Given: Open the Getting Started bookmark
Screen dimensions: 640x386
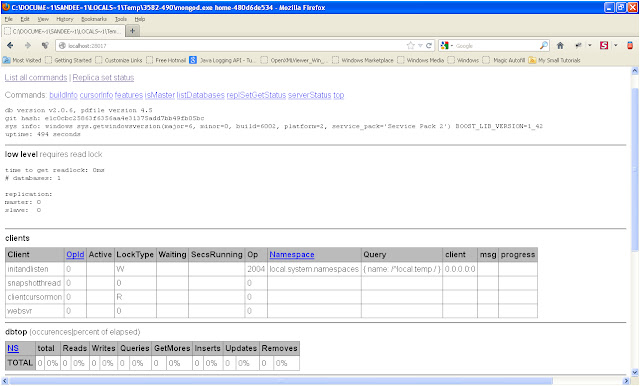Looking at the screenshot, I should [68, 60].
